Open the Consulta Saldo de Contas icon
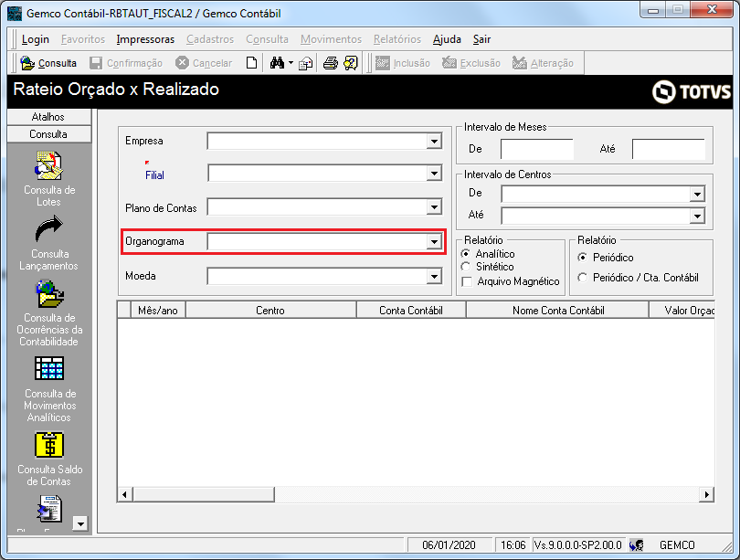 (49, 445)
